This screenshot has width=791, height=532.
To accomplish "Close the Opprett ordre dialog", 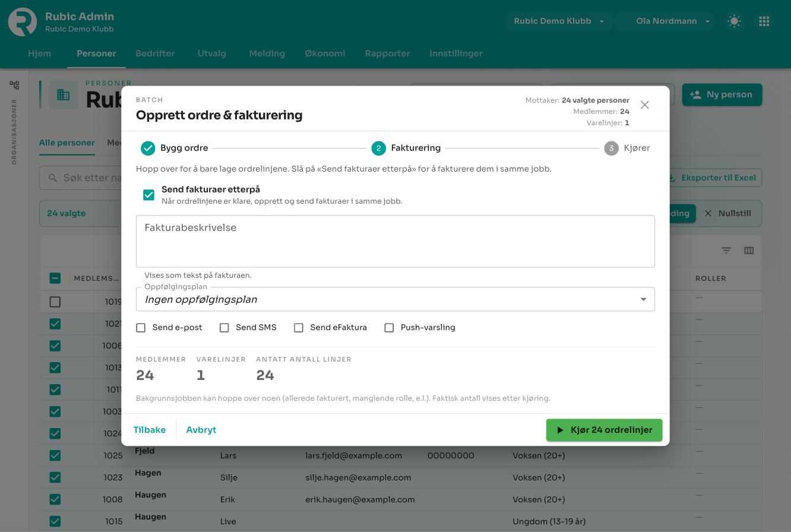I will [x=644, y=105].
